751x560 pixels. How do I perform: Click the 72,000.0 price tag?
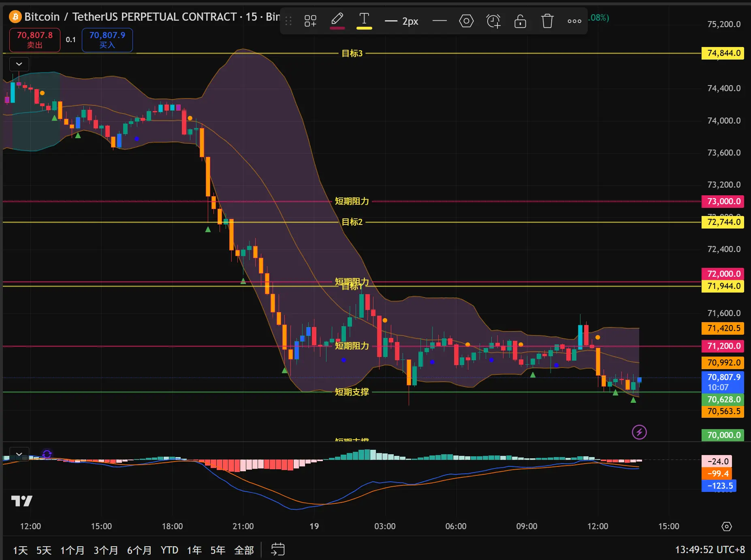(x=723, y=274)
